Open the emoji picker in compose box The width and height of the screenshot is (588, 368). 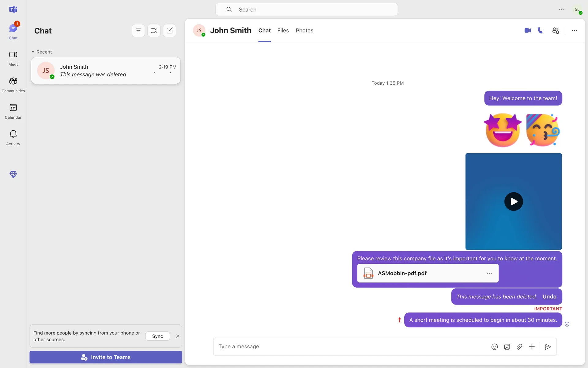click(x=495, y=347)
